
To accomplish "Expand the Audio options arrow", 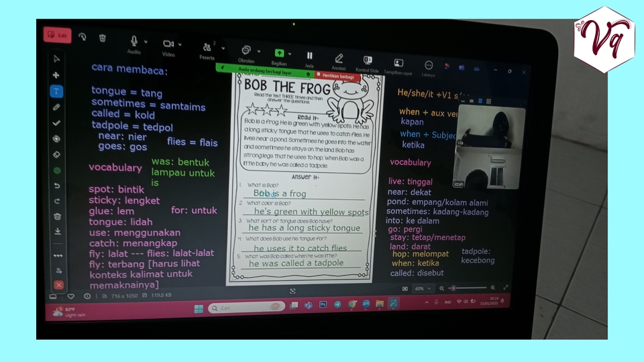I will point(146,42).
